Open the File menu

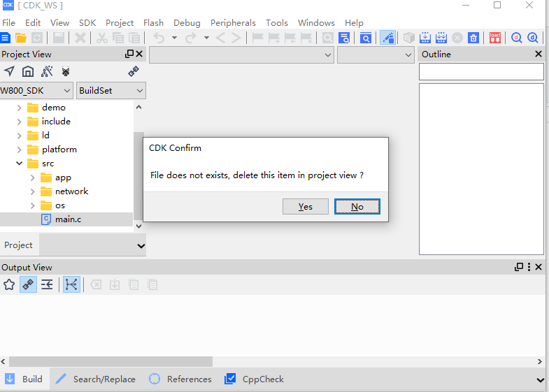(x=9, y=23)
